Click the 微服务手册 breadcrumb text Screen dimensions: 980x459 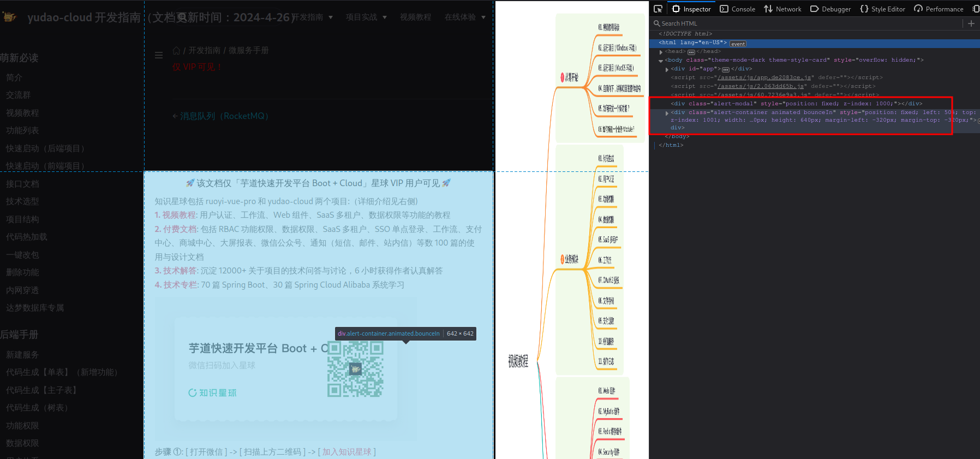click(249, 50)
